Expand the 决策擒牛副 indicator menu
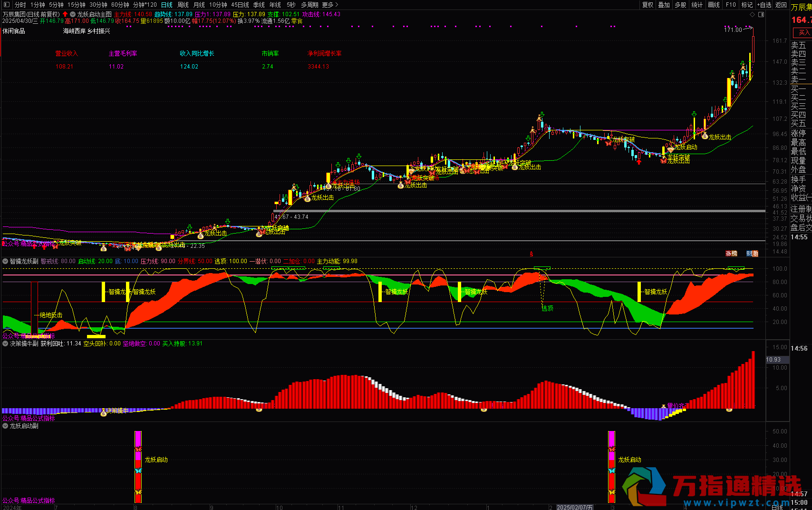Image resolution: width=812 pixels, height=510 pixels. (x=5, y=343)
